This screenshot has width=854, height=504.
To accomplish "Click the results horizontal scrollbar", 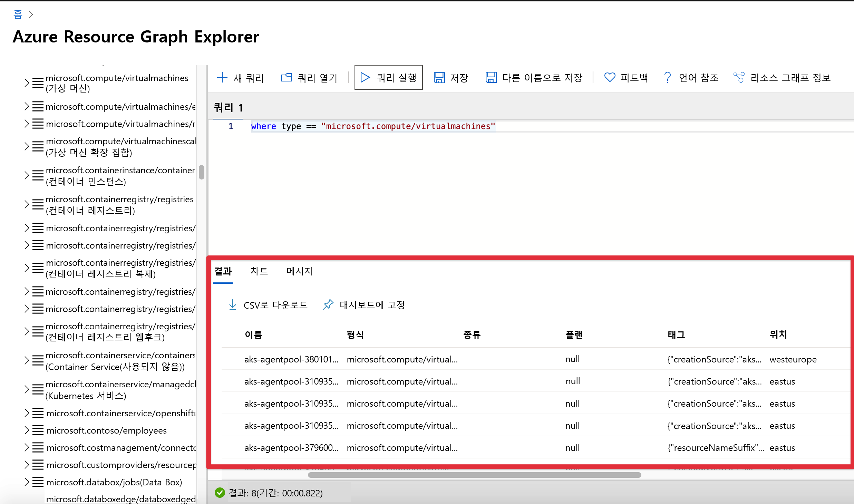I will pos(474,475).
